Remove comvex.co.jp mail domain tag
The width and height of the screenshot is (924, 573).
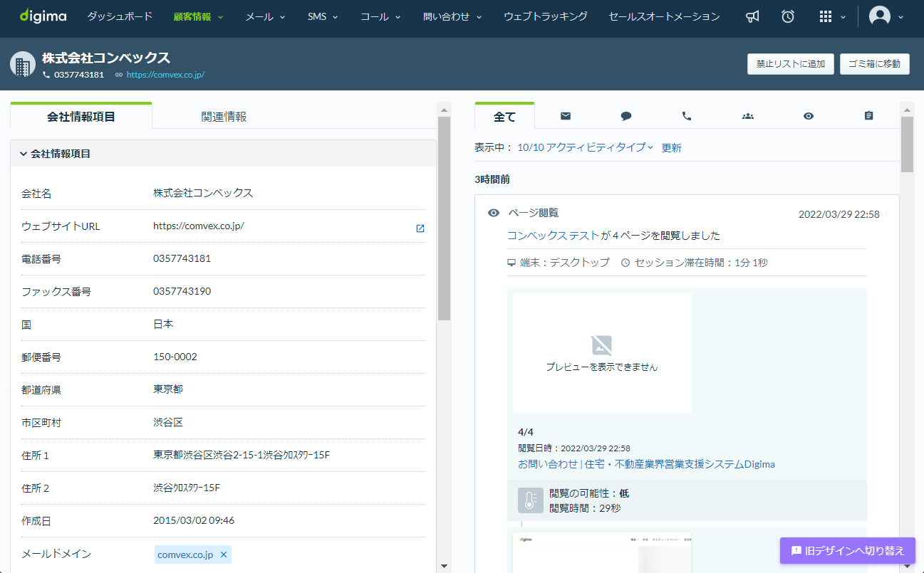pos(223,554)
